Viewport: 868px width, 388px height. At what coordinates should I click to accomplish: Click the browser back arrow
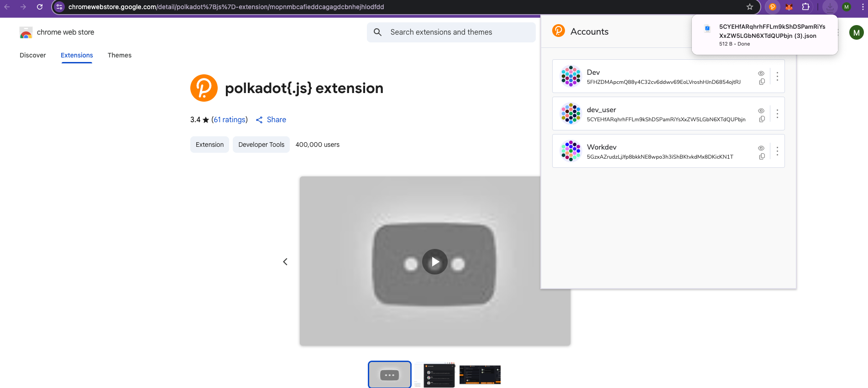[7, 7]
